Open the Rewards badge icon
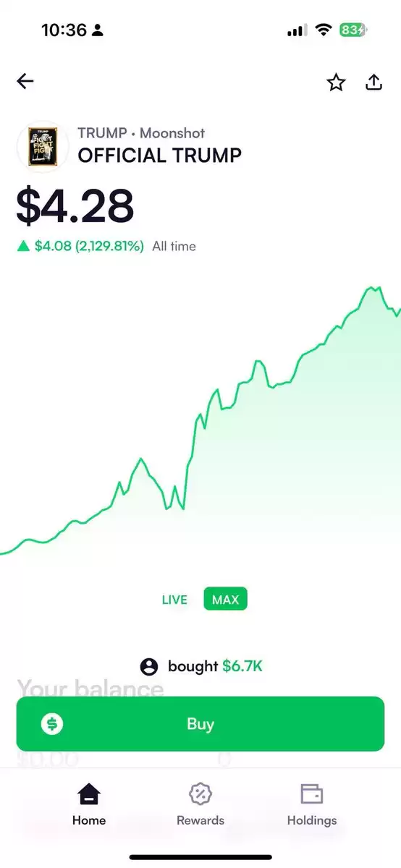Image resolution: width=401 pixels, height=868 pixels. pos(200,794)
